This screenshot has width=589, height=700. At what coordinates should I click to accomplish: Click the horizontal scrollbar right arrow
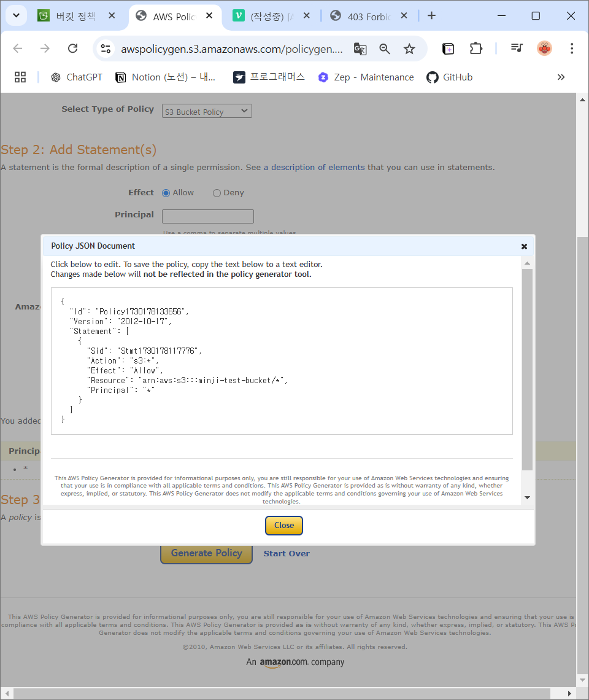(569, 693)
